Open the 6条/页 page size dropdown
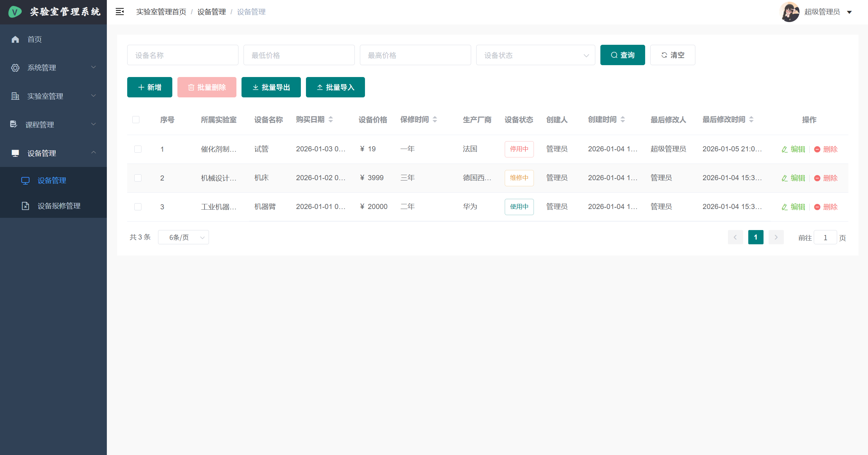868x455 pixels. (x=183, y=237)
